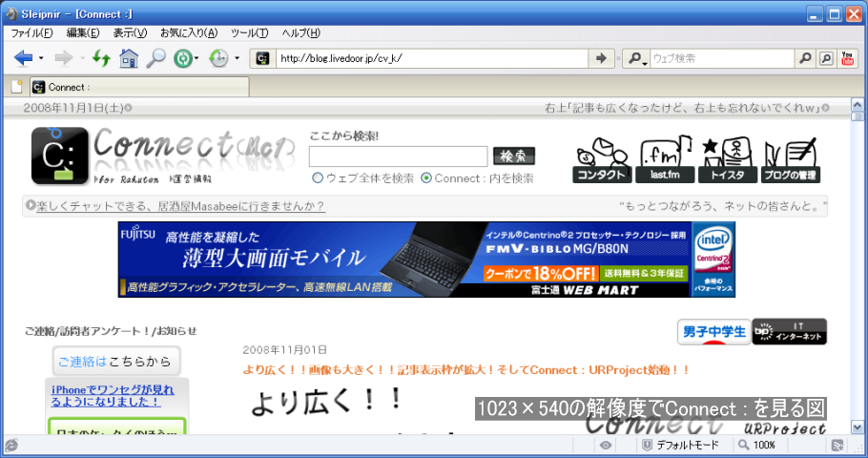Viewport: 868px width, 458px height.
Task: Click the status bar RSS feed icon
Action: [x=837, y=445]
